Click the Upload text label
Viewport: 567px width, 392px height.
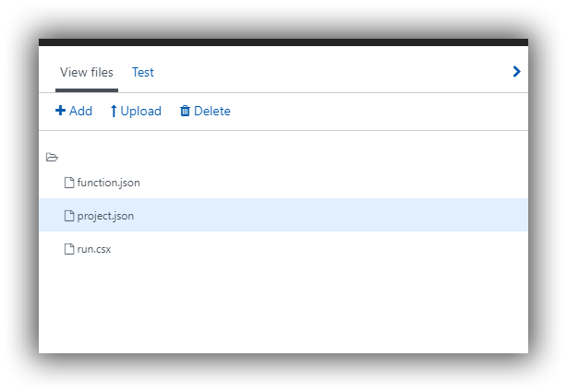141,111
